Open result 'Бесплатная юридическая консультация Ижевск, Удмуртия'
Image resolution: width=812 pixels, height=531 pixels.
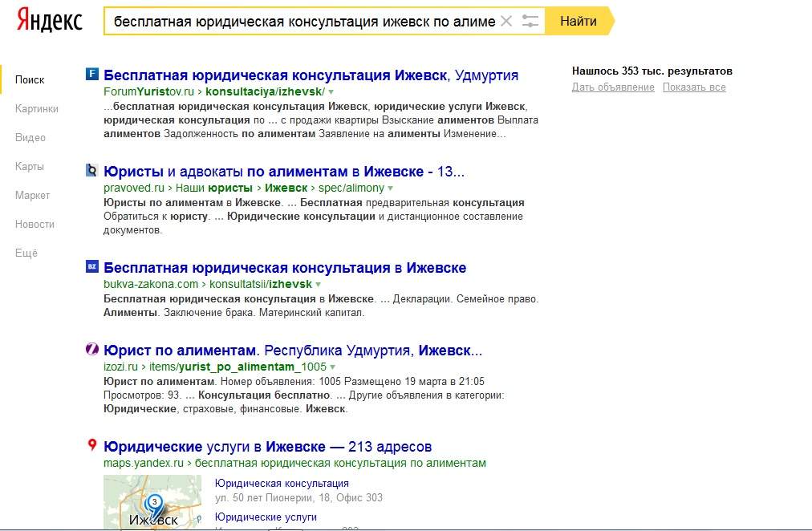click(311, 75)
